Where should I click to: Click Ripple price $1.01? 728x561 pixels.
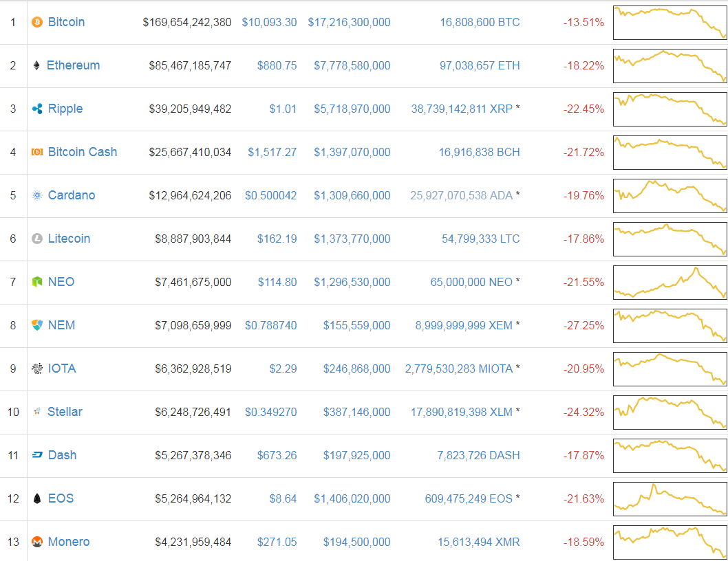pyautogui.click(x=283, y=109)
